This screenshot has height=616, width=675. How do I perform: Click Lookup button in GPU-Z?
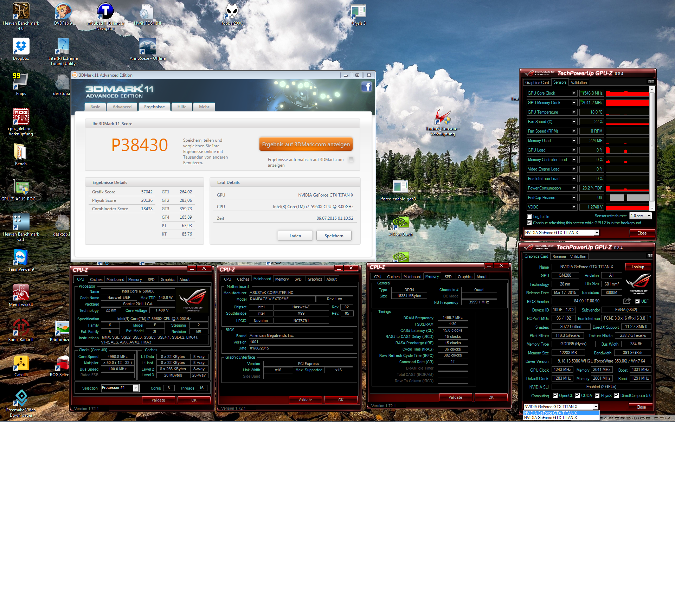[638, 267]
